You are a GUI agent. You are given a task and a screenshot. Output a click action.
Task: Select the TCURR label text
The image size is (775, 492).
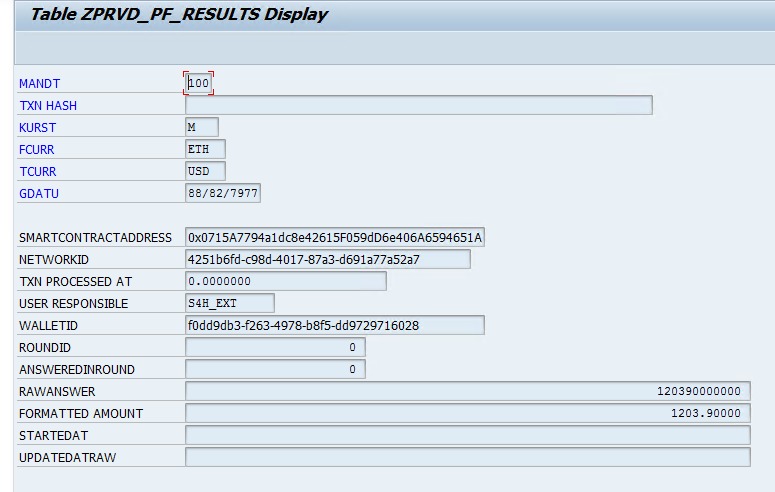(38, 172)
